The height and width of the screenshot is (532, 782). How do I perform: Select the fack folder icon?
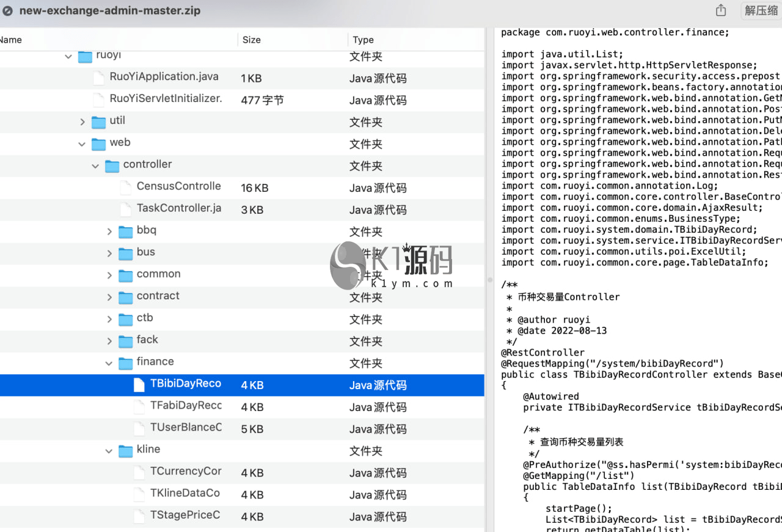[126, 341]
